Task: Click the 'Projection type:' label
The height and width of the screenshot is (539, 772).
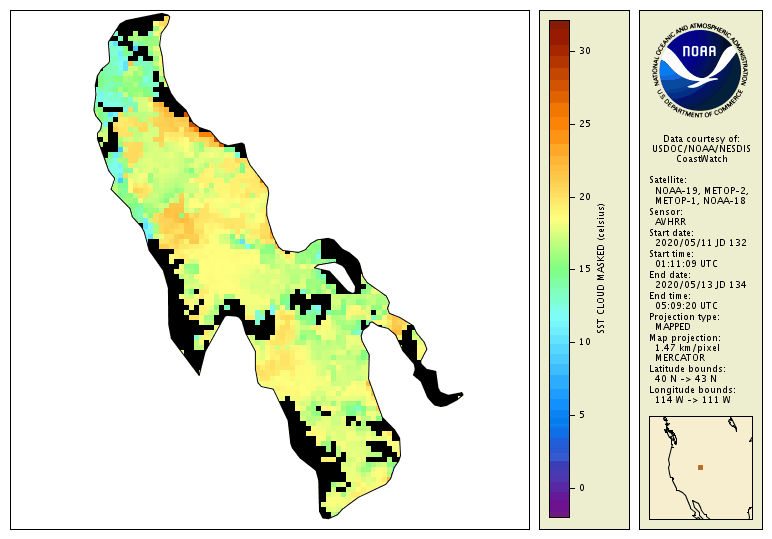Action: pyautogui.click(x=684, y=317)
